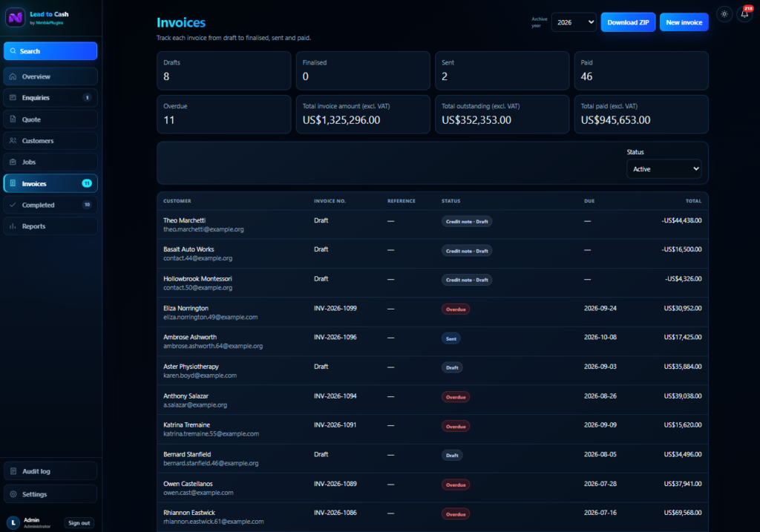Click the Total outstanding summary card

502,114
